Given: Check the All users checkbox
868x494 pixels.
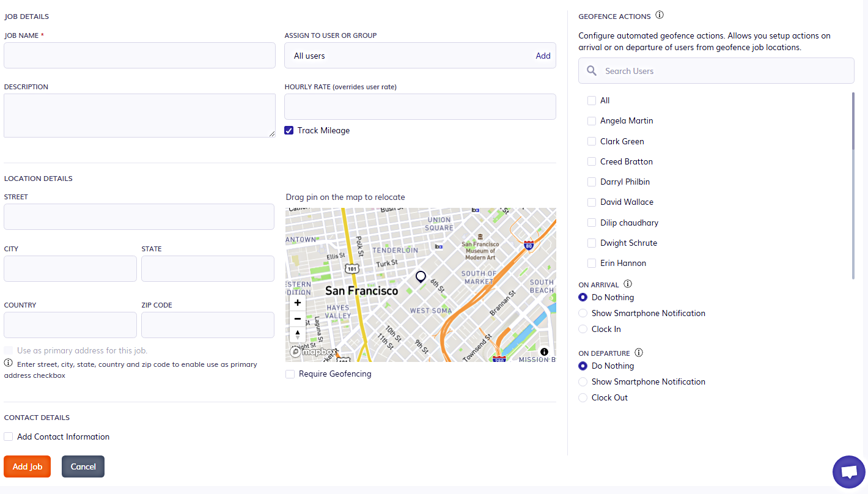Looking at the screenshot, I should [x=592, y=100].
